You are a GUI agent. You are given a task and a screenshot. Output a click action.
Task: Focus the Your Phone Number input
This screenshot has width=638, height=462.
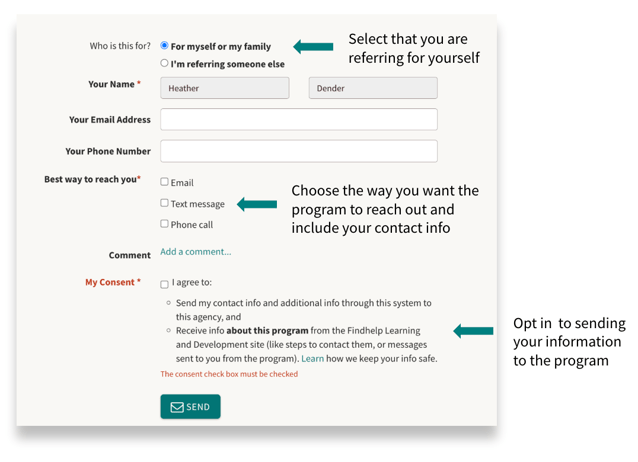pyautogui.click(x=298, y=151)
